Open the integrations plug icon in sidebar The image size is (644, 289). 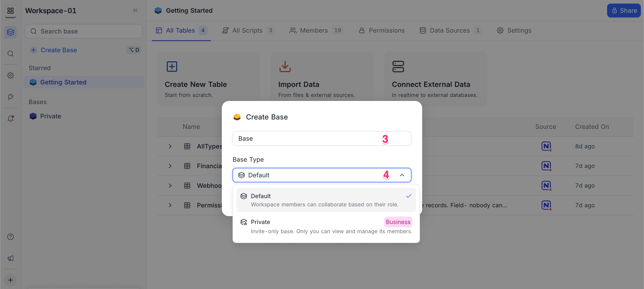pos(11,97)
